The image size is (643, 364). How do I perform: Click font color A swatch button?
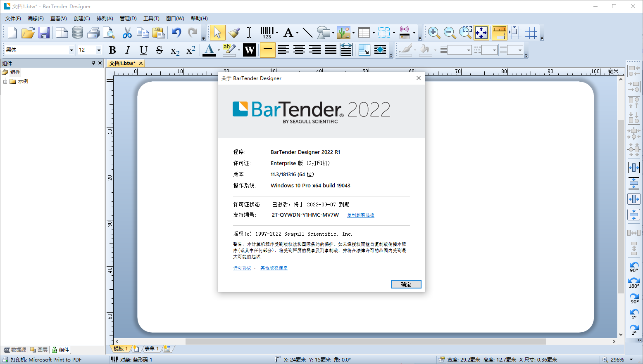coord(209,50)
